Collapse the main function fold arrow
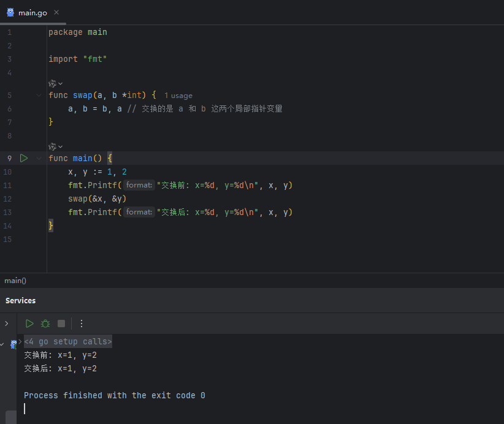Image resolution: width=504 pixels, height=424 pixels. point(39,158)
